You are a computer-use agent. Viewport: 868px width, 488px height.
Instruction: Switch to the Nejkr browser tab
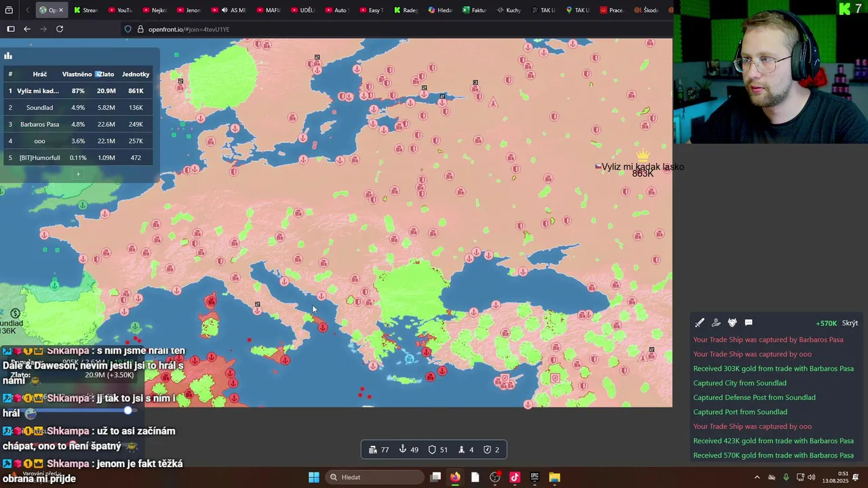coord(155,10)
